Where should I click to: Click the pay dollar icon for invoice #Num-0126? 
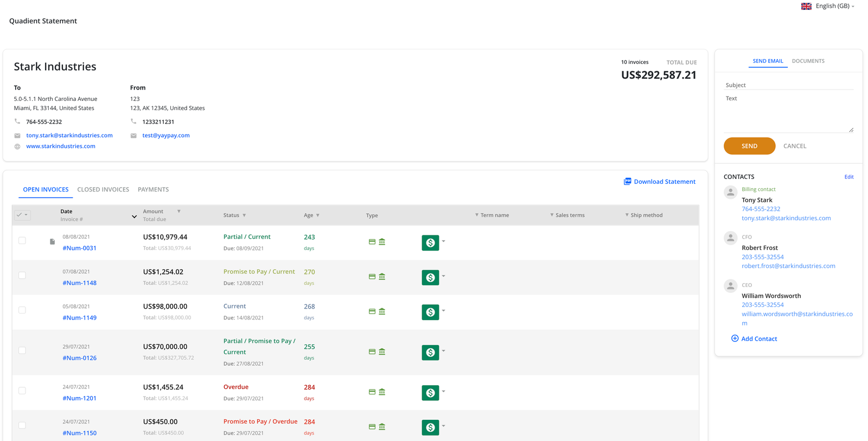click(430, 352)
